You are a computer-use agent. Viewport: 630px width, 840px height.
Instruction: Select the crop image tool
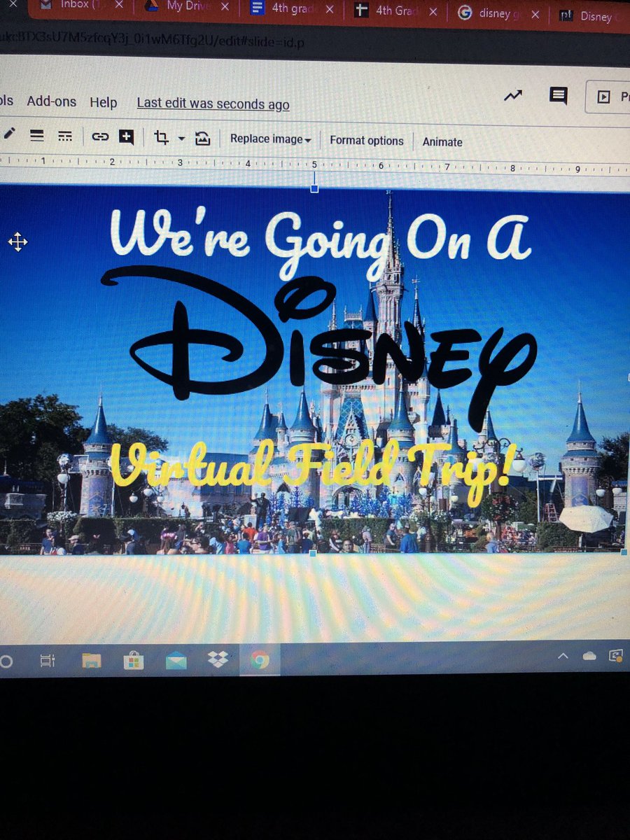[x=162, y=137]
